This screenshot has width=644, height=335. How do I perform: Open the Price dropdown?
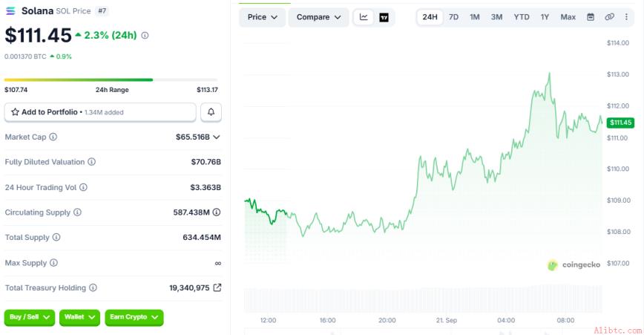click(x=262, y=17)
